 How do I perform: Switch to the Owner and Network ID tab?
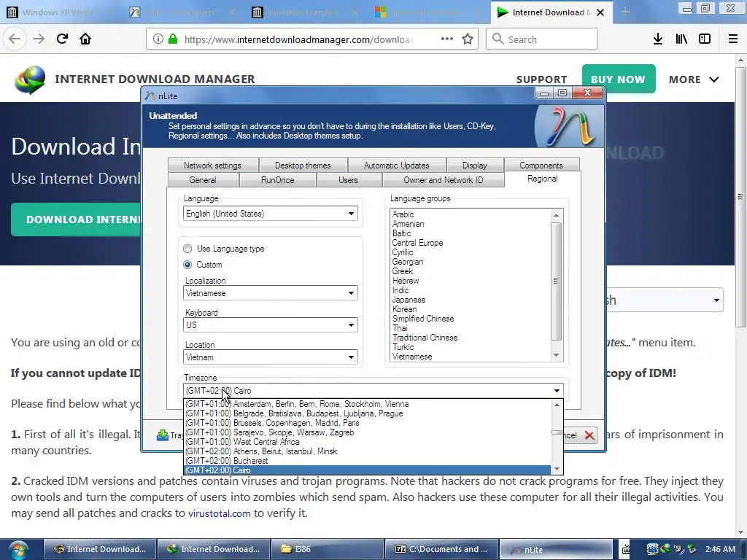point(443,180)
